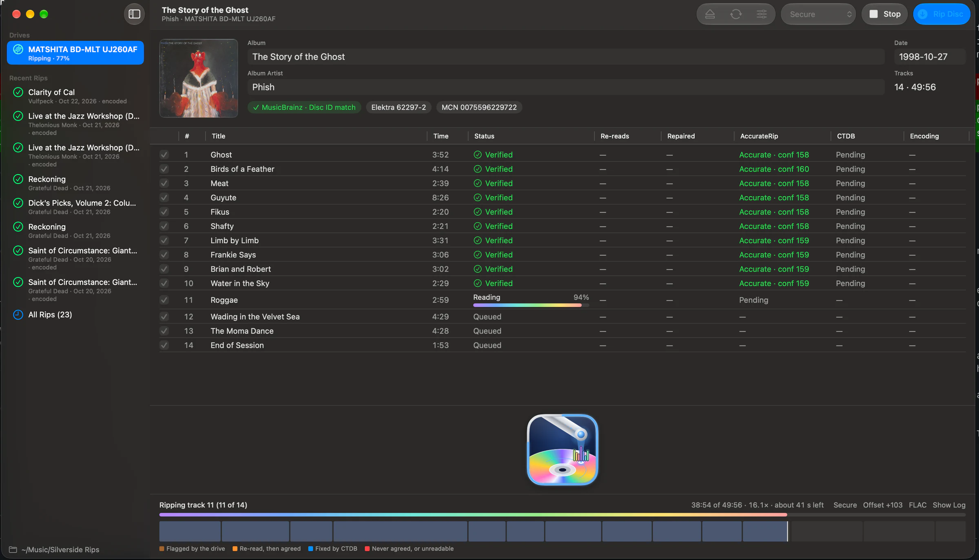Viewport: 979px width, 560px height.
Task: Click the checkmark icon of Dick's Picks, Volume 2
Action: pyautogui.click(x=18, y=203)
